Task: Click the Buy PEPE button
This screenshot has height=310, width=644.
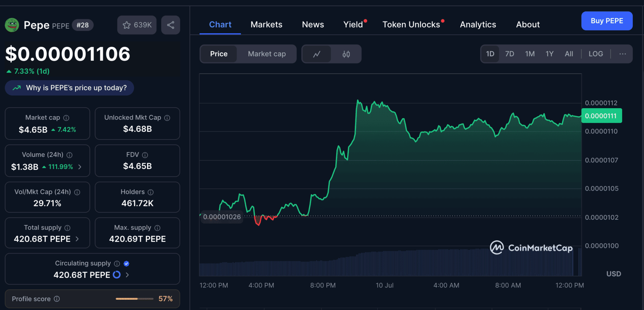Action: point(607,21)
